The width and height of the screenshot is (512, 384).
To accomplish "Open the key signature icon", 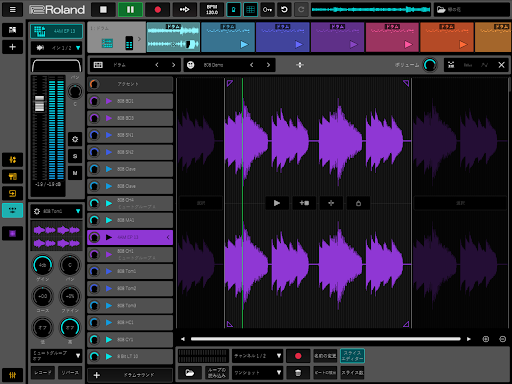I will point(267,9).
